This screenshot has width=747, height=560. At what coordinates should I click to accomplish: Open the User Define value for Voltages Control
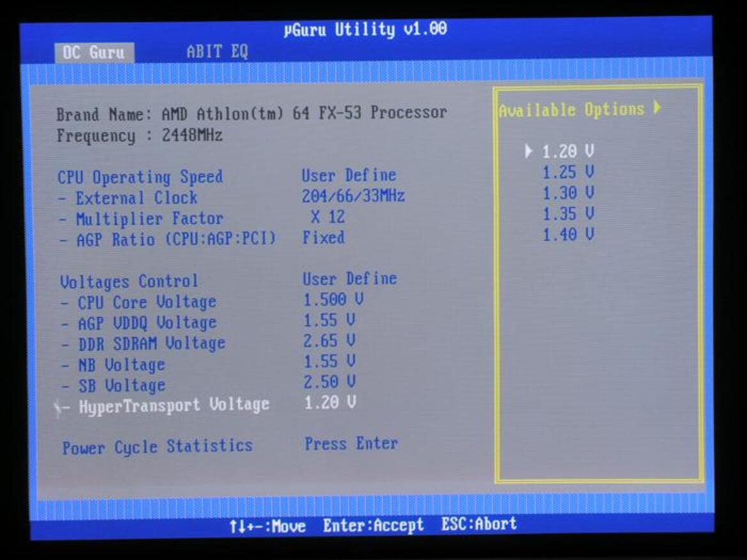(x=350, y=278)
